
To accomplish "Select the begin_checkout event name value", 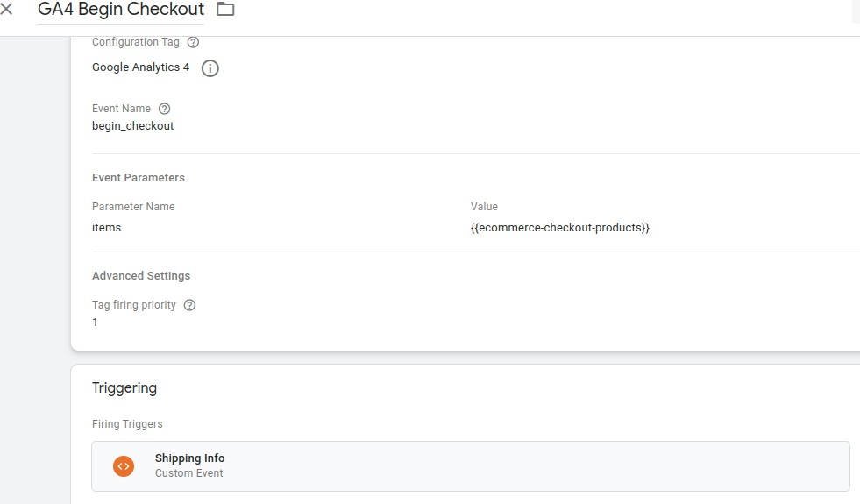I will [133, 126].
